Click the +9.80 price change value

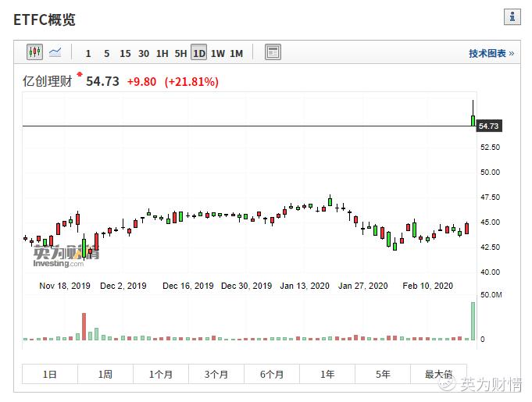(141, 82)
